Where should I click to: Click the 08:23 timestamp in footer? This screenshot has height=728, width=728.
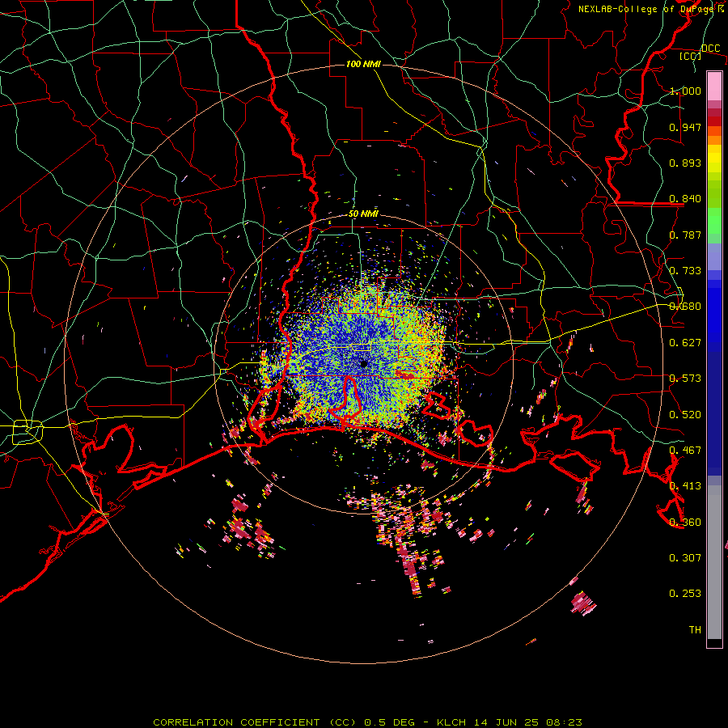[564, 722]
